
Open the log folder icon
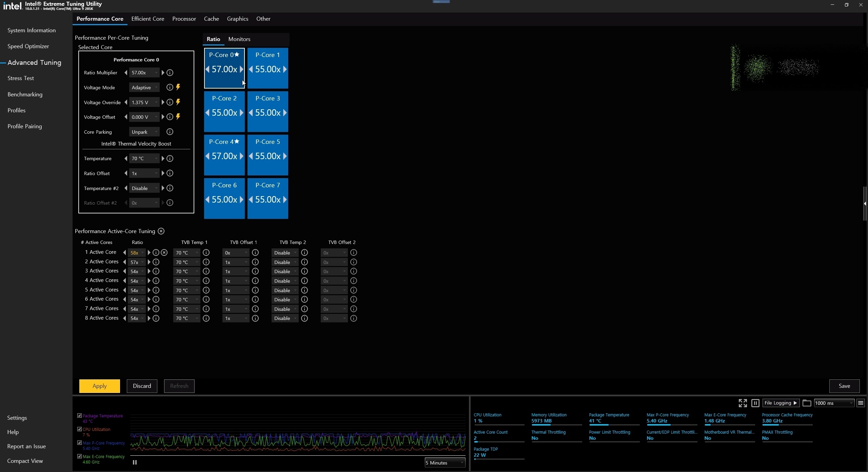click(807, 403)
